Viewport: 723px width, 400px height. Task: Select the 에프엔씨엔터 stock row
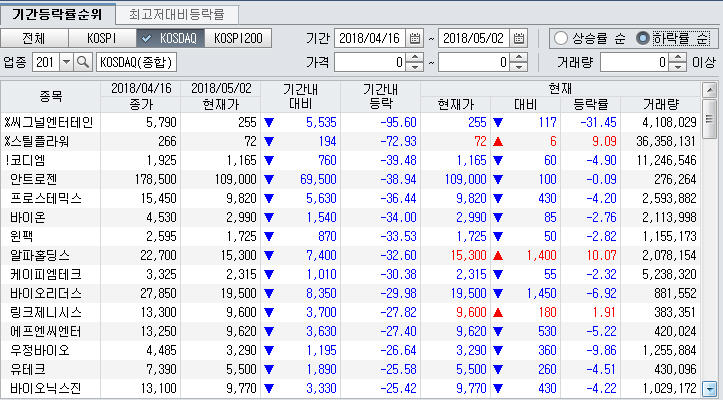point(350,331)
